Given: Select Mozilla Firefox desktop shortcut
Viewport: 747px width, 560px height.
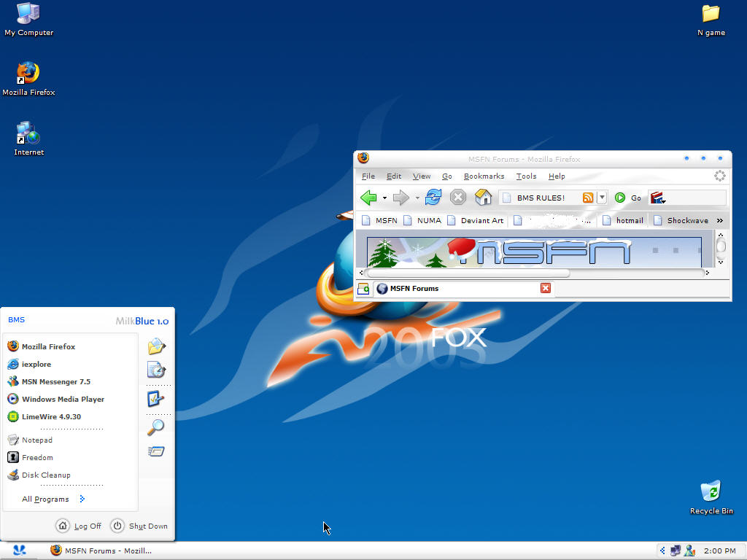Looking at the screenshot, I should point(28,79).
